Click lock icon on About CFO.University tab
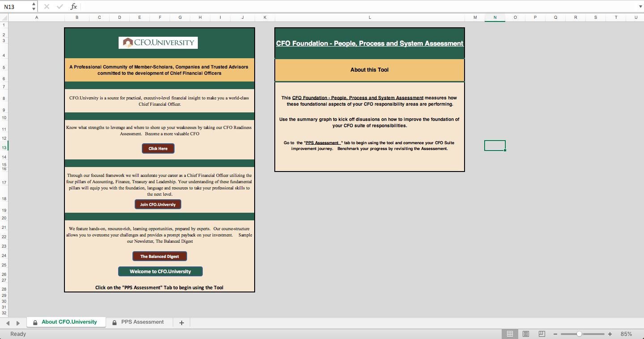Screen dimensions: 644x339 point(35,322)
